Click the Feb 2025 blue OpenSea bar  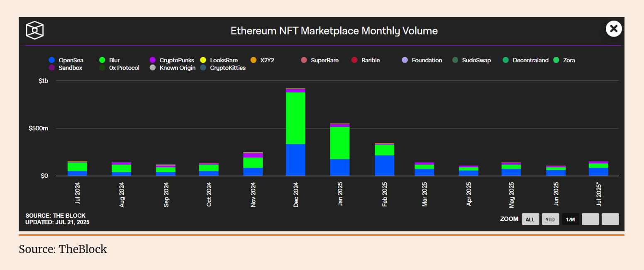[384, 165]
